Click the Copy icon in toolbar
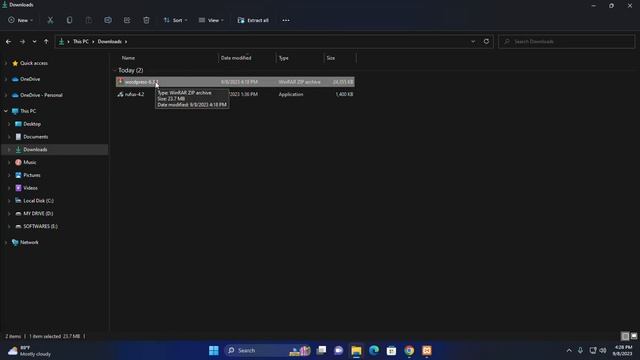Image resolution: width=640 pixels, height=360 pixels. click(x=69, y=20)
